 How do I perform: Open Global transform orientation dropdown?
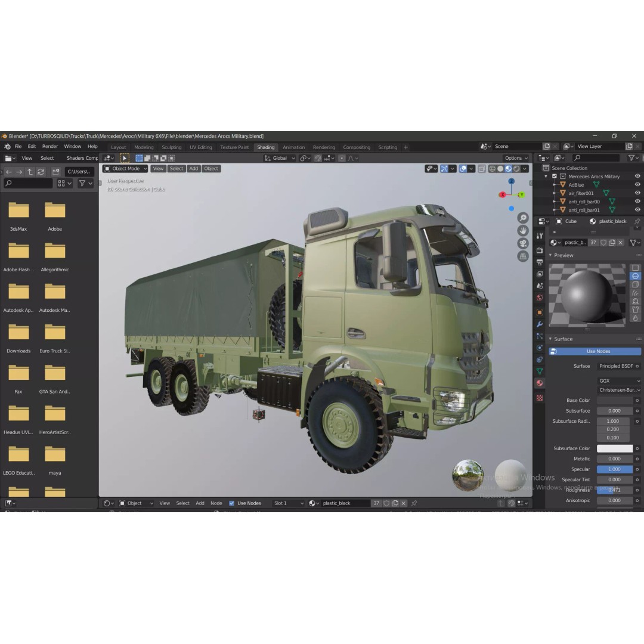click(x=280, y=158)
